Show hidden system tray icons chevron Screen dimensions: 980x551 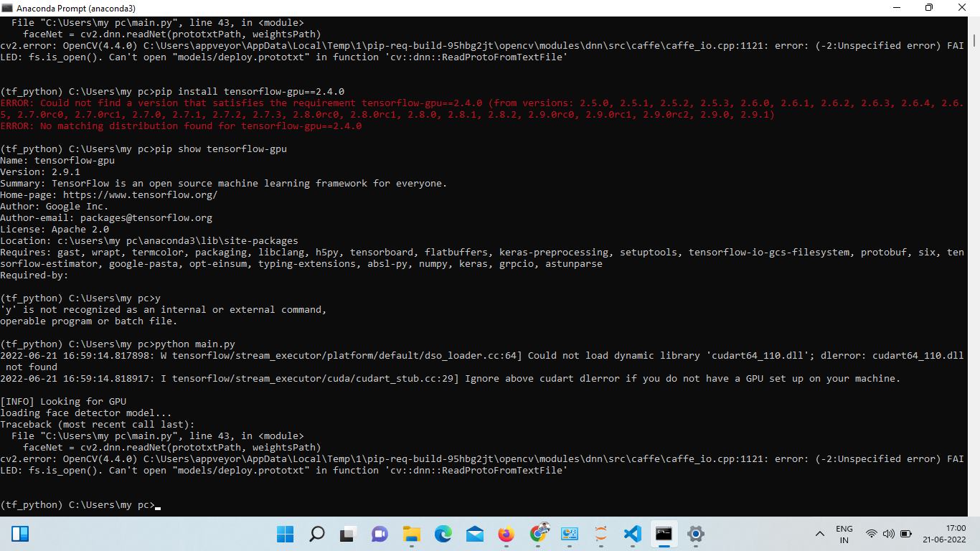(x=820, y=534)
